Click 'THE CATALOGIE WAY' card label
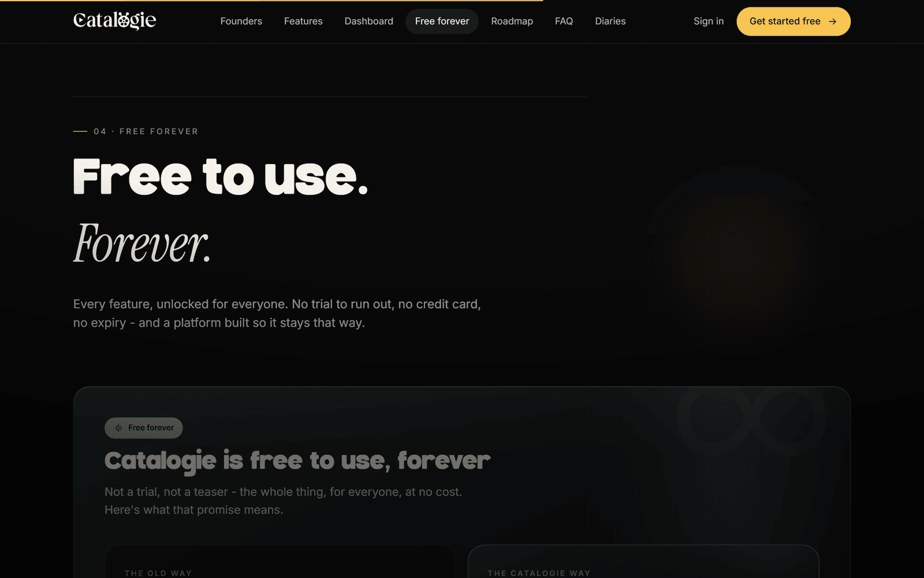Viewport: 924px width, 578px height. click(x=539, y=573)
